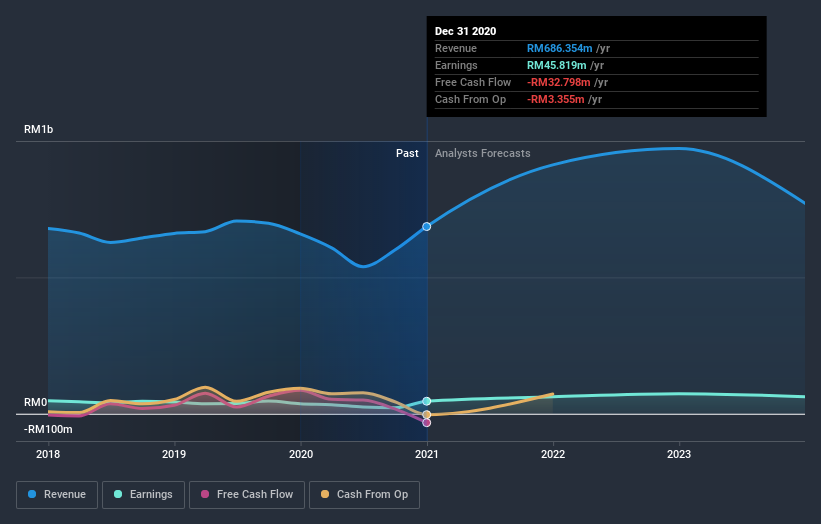This screenshot has height=524, width=821.
Task: Click the 2020 x-axis label
Action: (x=301, y=454)
